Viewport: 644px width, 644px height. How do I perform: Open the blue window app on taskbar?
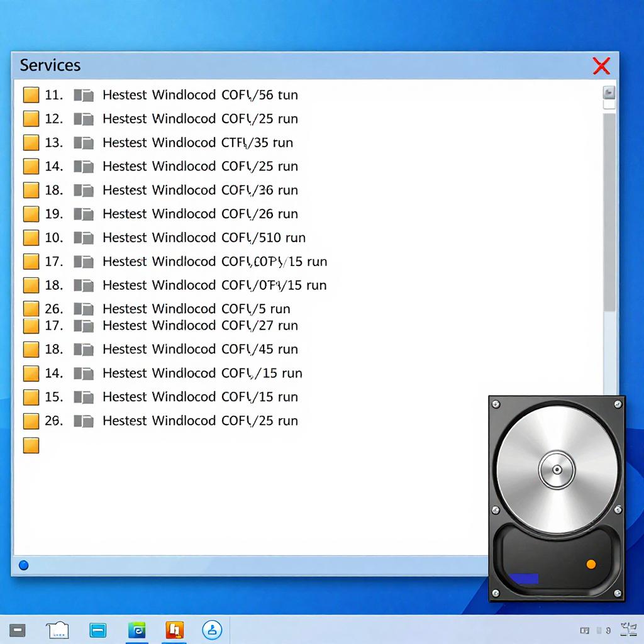pos(97,630)
